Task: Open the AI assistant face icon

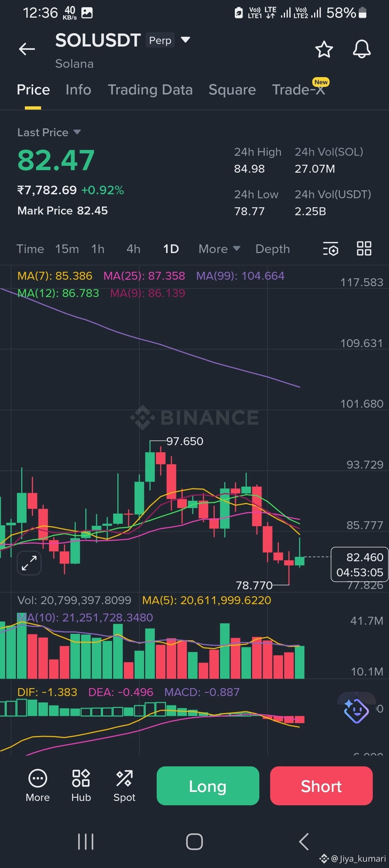Action: pyautogui.click(x=356, y=711)
